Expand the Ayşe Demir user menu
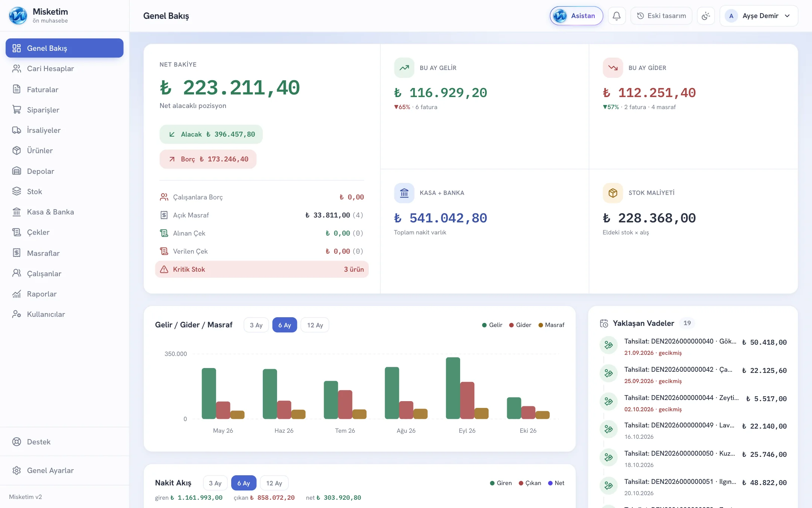Viewport: 812px width, 508px height. click(x=759, y=16)
